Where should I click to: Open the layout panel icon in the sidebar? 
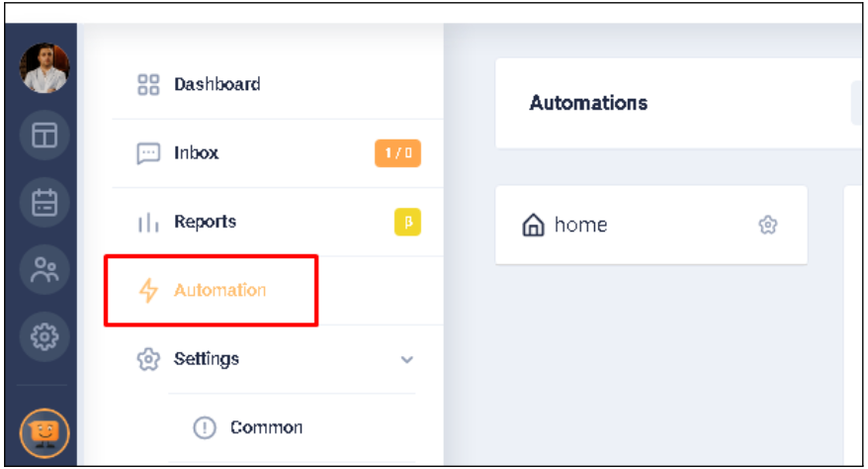pyautogui.click(x=44, y=136)
